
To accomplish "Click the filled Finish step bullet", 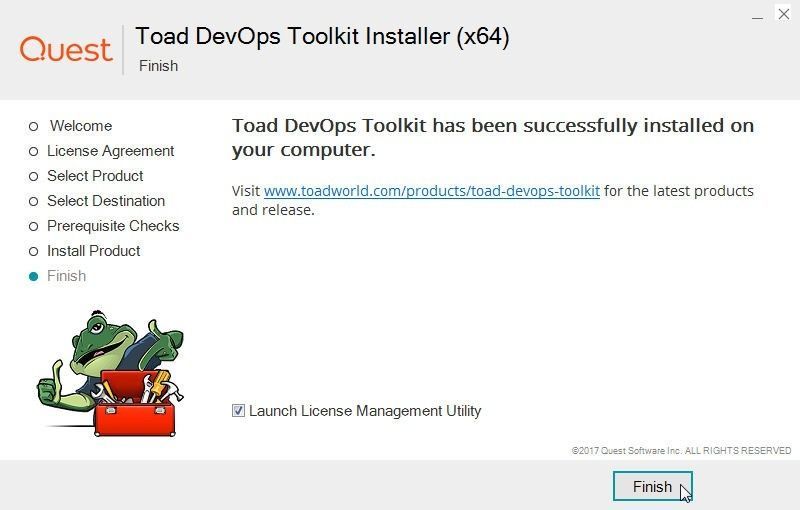I will coord(34,276).
